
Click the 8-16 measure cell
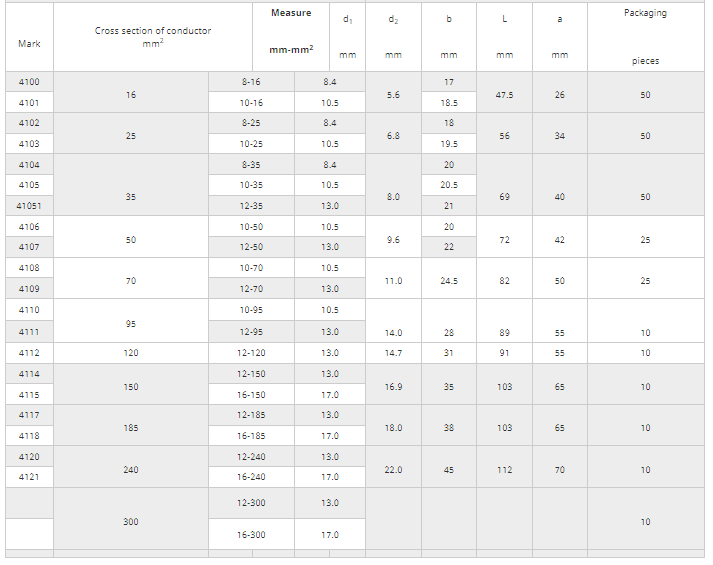pos(251,81)
